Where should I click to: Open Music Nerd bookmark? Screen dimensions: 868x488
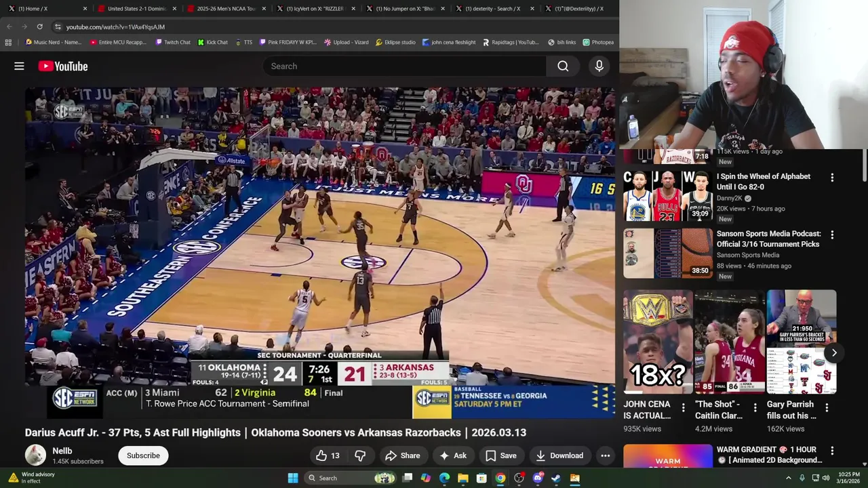pyautogui.click(x=53, y=42)
